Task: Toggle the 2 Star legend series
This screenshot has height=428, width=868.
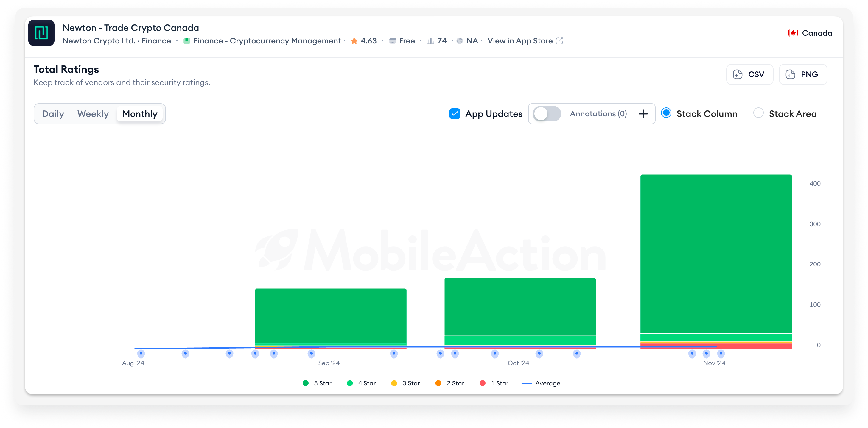Action: [x=449, y=383]
